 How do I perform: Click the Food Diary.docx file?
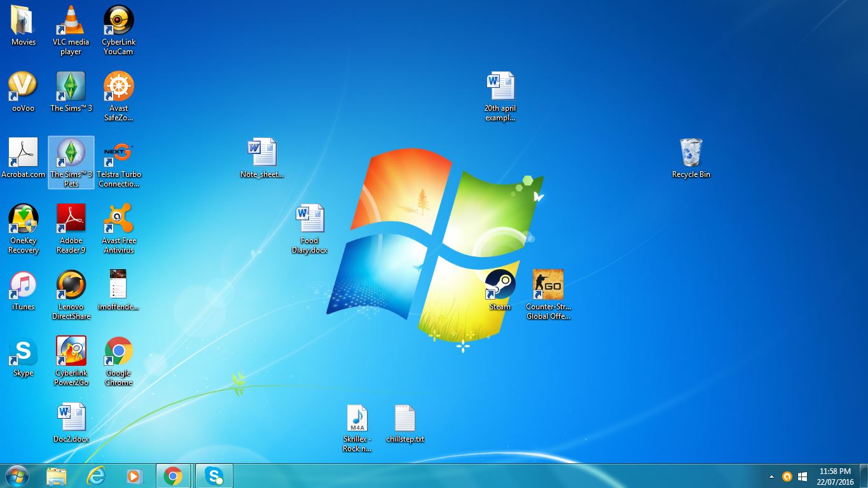(x=310, y=229)
